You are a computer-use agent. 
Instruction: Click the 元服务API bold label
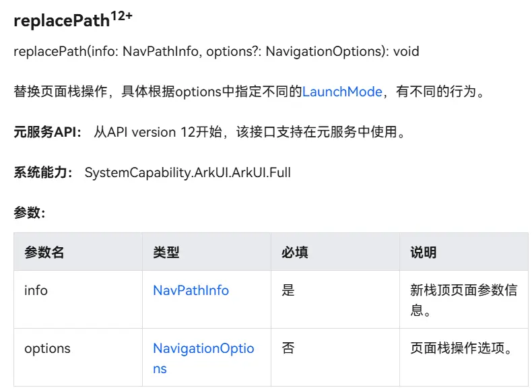pyautogui.click(x=47, y=132)
